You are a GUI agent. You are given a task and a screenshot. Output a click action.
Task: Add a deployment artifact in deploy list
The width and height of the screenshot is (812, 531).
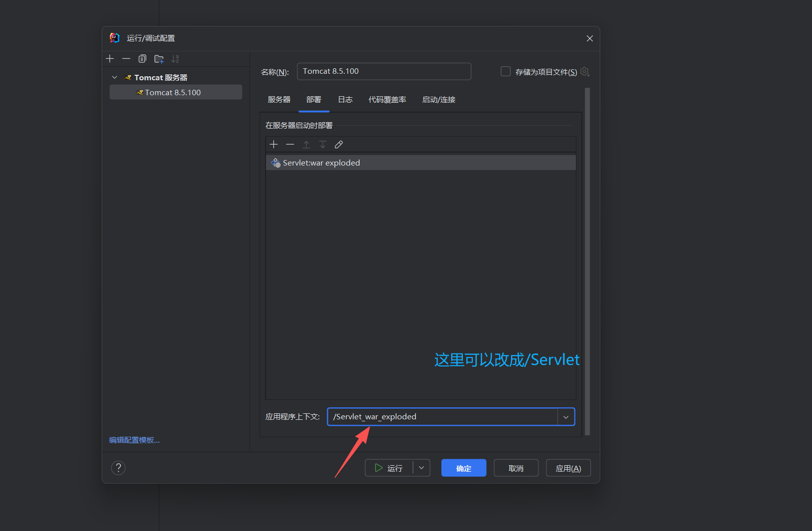[273, 145]
